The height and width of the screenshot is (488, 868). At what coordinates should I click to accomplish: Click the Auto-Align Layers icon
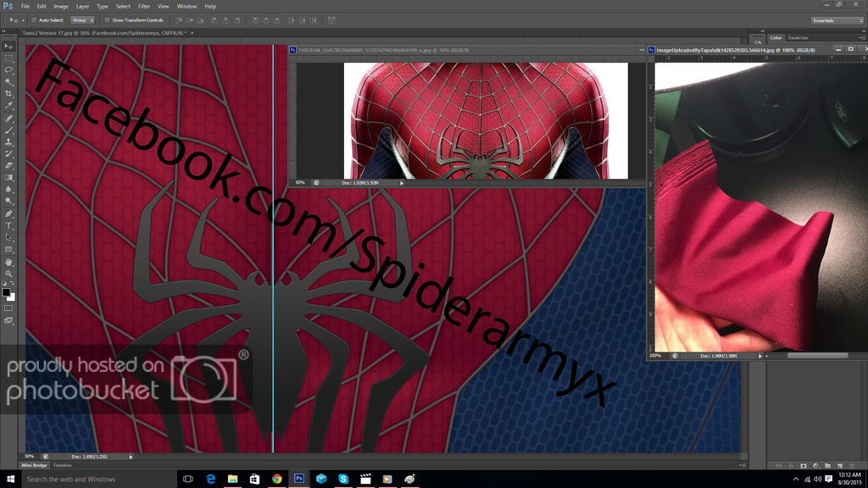[331, 20]
